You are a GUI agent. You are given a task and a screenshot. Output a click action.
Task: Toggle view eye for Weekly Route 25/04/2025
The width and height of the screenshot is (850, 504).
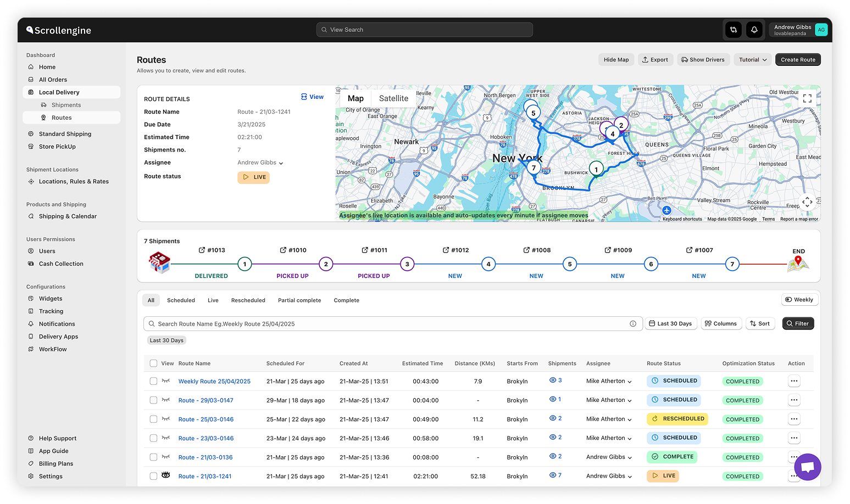(x=165, y=380)
